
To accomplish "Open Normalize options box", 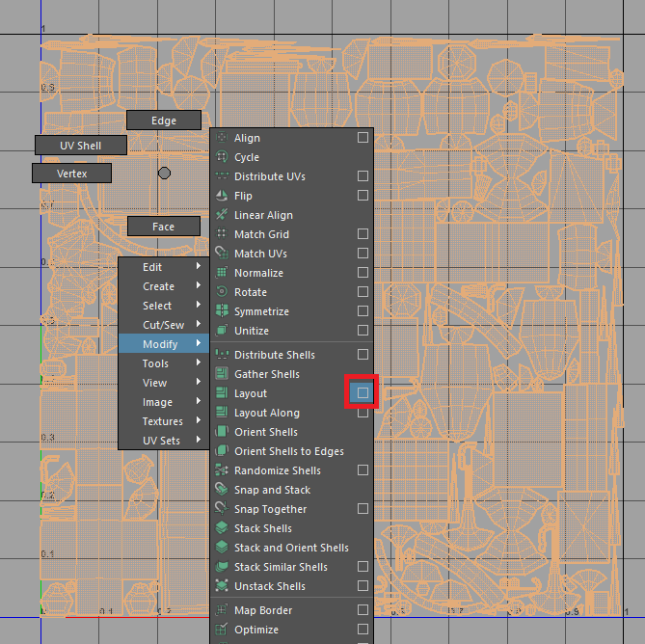I will pos(363,273).
